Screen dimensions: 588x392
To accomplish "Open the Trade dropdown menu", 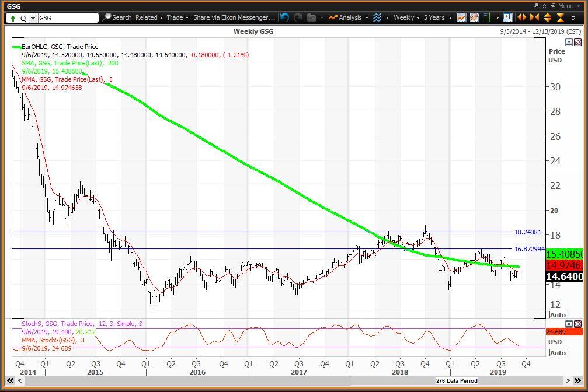I will [x=178, y=17].
